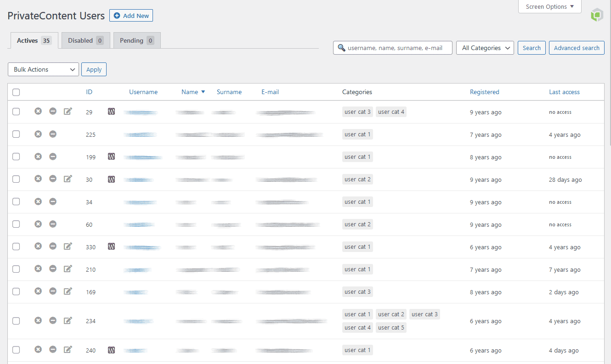Sort by Registered column header

pos(484,92)
